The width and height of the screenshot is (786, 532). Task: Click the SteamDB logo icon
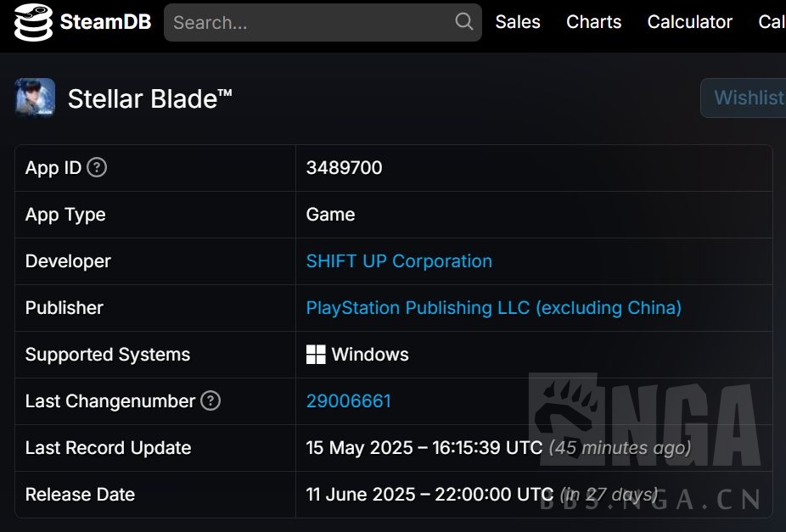point(33,23)
